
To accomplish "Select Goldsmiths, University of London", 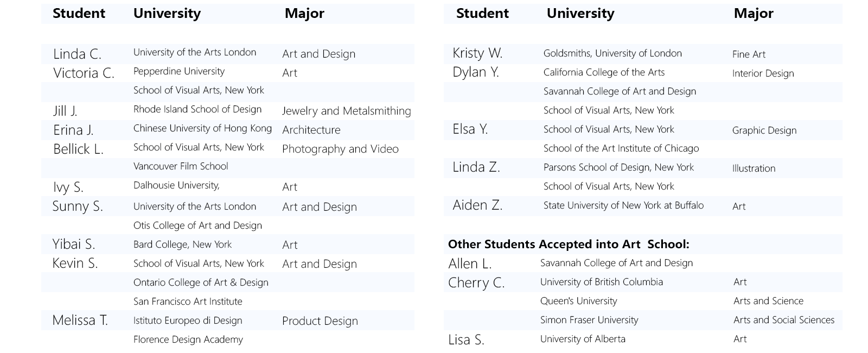I will [612, 53].
